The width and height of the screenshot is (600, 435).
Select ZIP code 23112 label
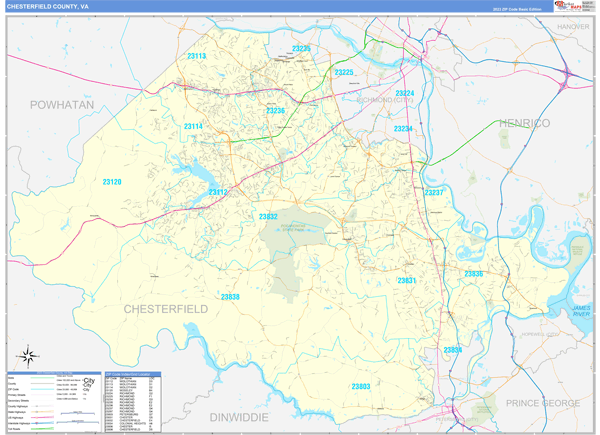pyautogui.click(x=218, y=192)
